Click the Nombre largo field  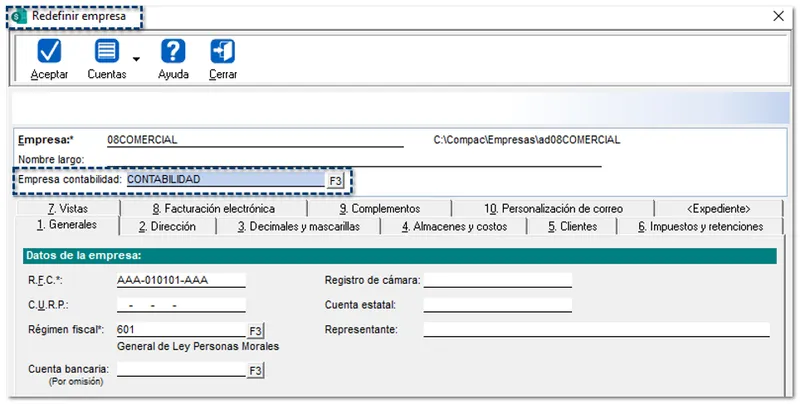pyautogui.click(x=354, y=160)
